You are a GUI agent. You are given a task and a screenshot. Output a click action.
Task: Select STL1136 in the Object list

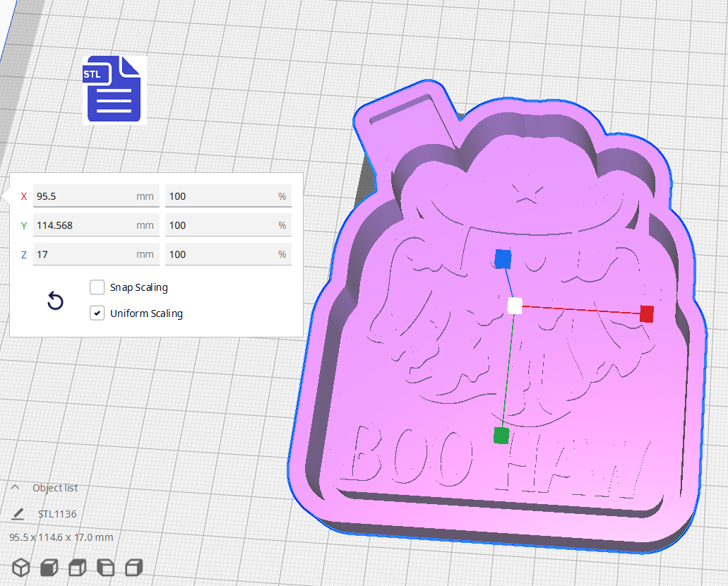click(x=56, y=513)
